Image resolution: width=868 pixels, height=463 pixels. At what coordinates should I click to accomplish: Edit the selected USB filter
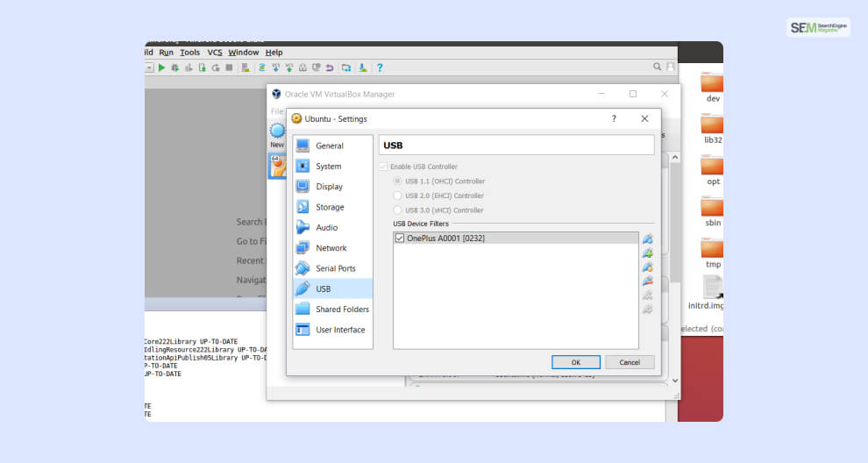647,267
